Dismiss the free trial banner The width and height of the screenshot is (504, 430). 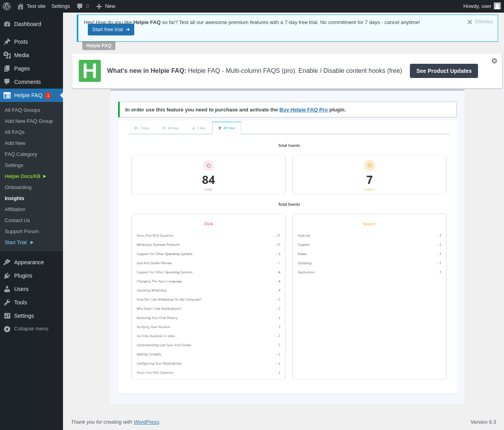pyautogui.click(x=480, y=22)
